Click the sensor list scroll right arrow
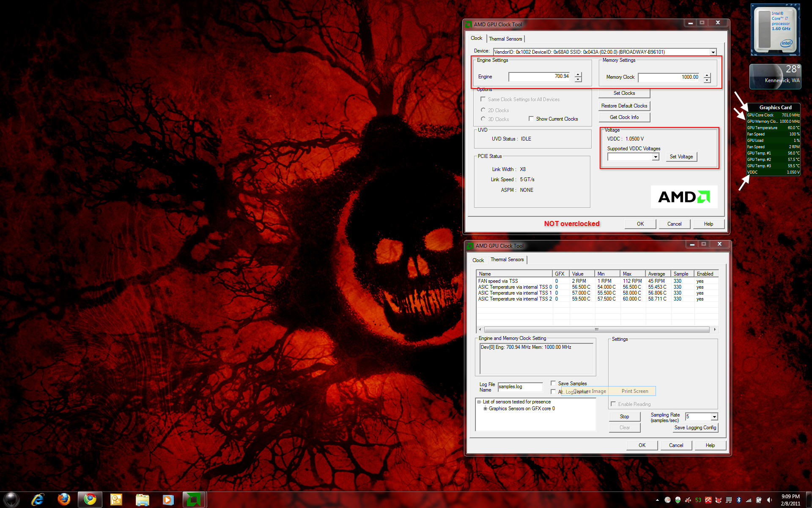Screen dimensions: 812x508 715,329
